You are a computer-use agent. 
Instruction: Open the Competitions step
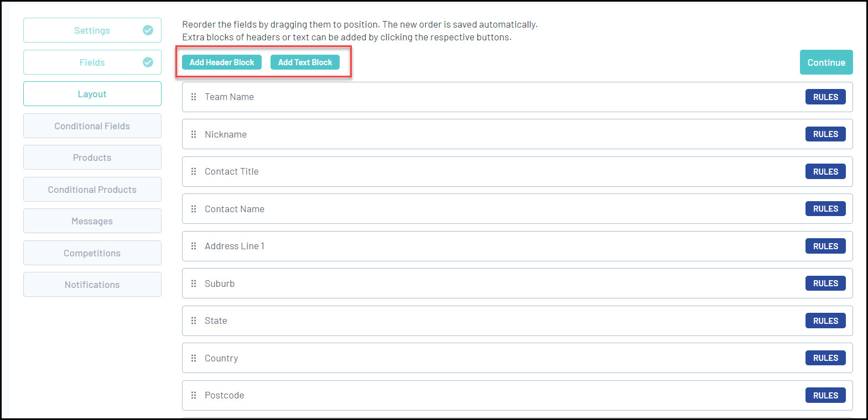92,253
